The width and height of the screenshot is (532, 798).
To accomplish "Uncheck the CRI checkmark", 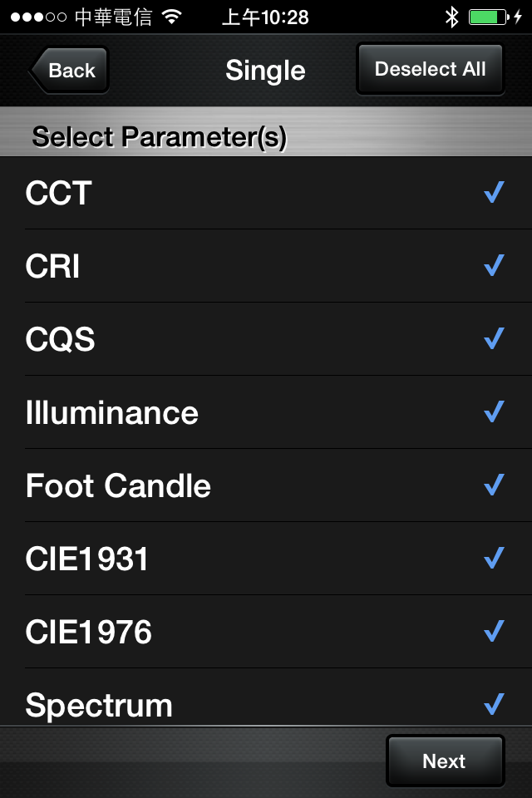I will pyautogui.click(x=494, y=266).
